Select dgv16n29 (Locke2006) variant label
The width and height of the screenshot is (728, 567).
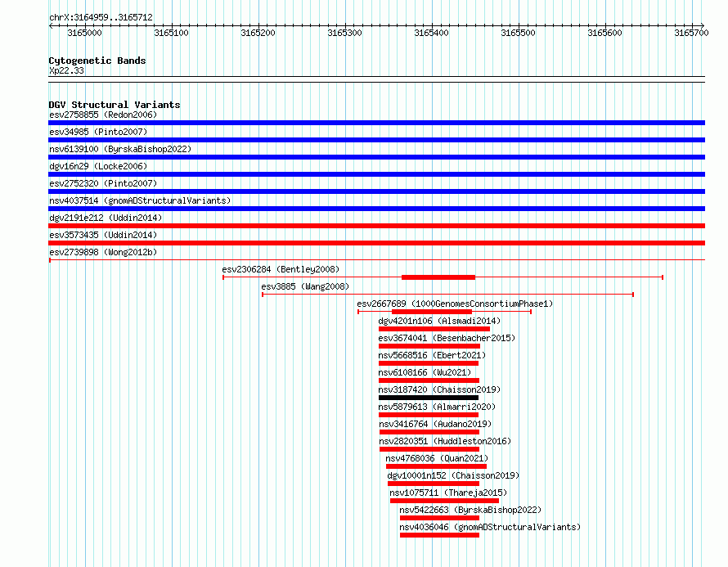point(98,166)
